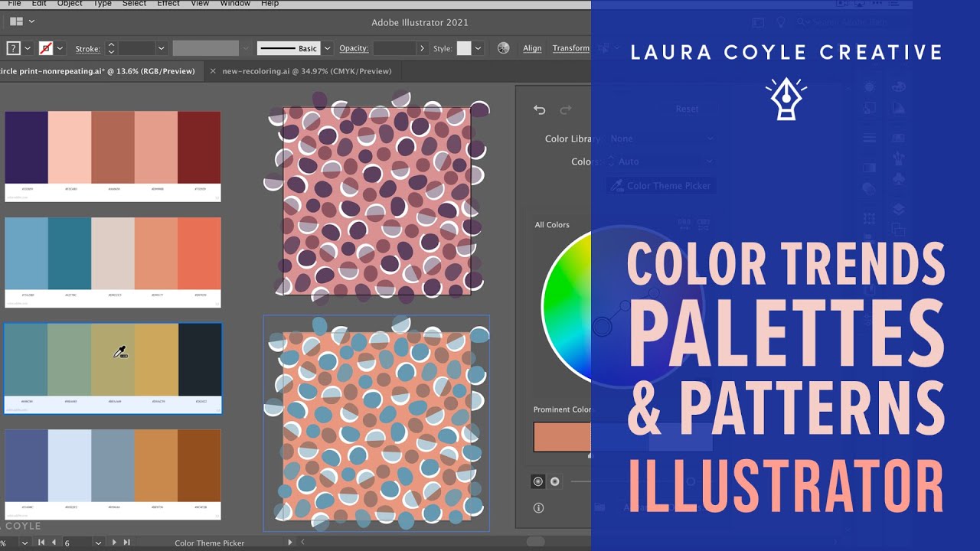This screenshot has height=551, width=980.
Task: Click the Prominent Colors salmon bar
Action: 562,436
